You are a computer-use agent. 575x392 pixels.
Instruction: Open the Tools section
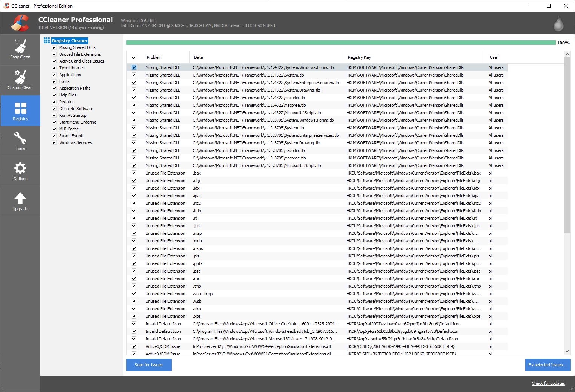[20, 141]
